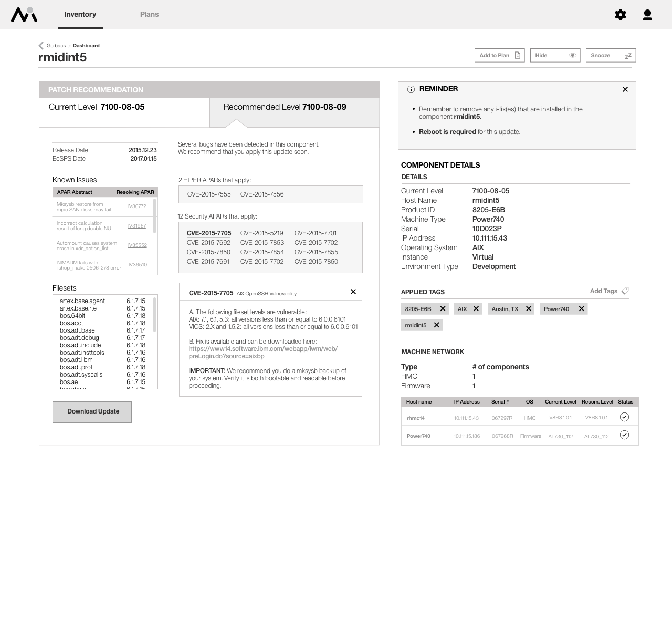This screenshot has width=672, height=620.
Task: Click Resolving APAR column header
Action: coord(135,192)
